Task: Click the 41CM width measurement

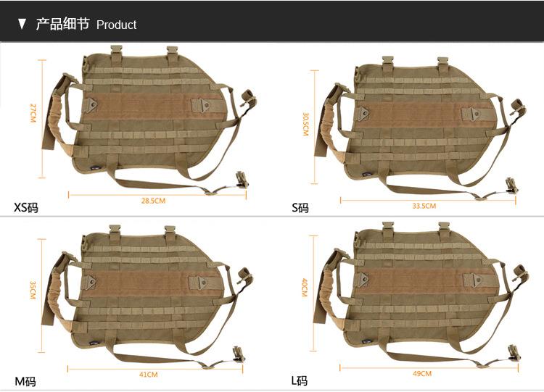Action: pyautogui.click(x=149, y=375)
